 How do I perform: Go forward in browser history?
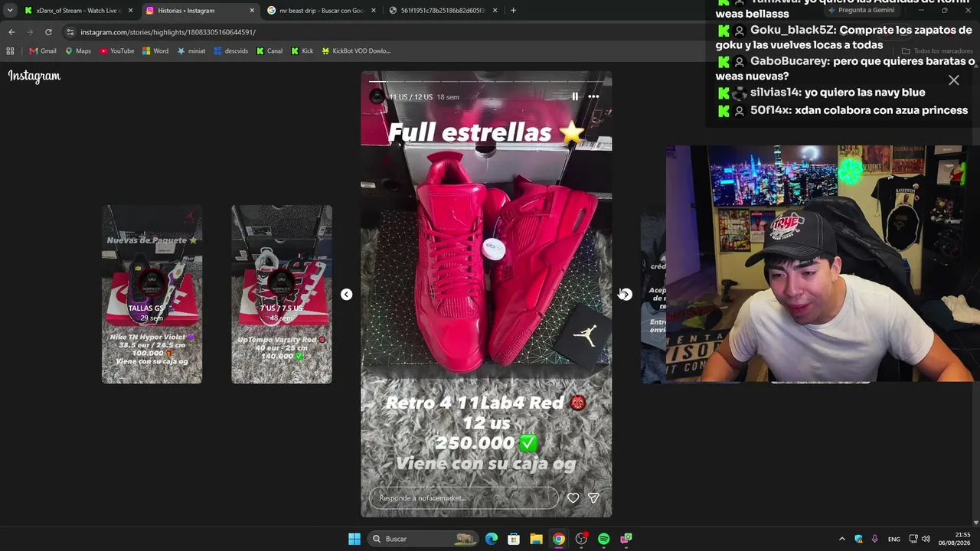30,32
